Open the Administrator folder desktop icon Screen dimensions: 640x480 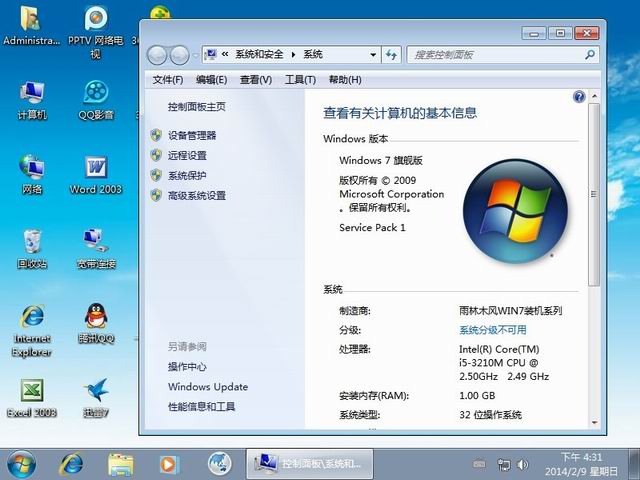pos(31,25)
